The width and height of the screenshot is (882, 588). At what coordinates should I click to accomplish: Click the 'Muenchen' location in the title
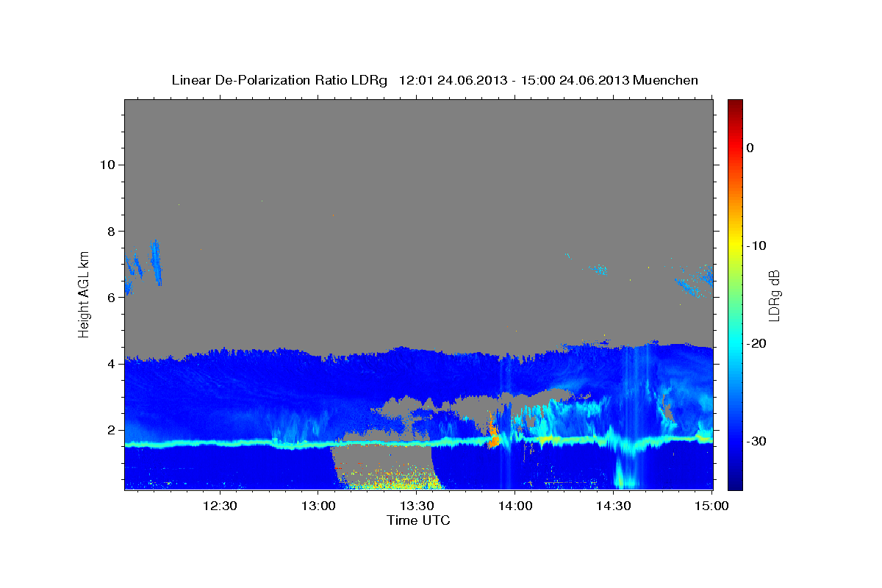(666, 80)
